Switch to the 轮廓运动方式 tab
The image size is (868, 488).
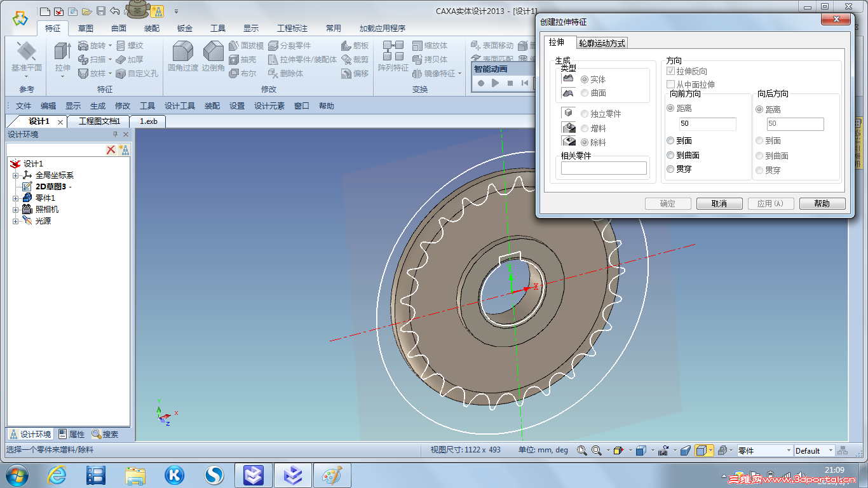pos(602,43)
